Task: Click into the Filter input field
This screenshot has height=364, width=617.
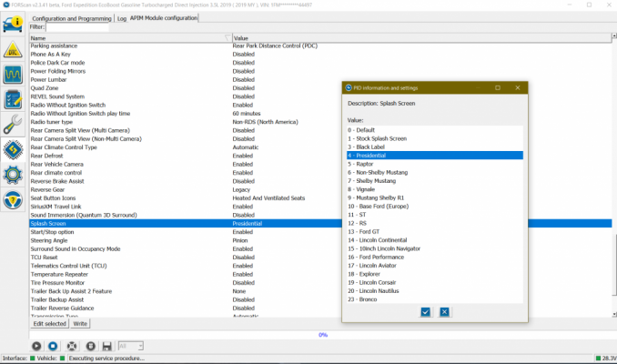Action: pos(77,27)
